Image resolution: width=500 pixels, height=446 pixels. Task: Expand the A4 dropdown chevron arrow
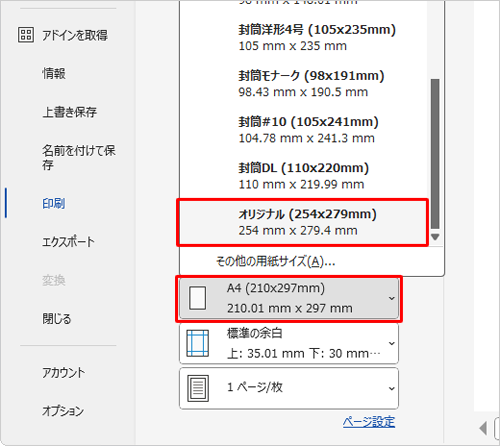[392, 298]
